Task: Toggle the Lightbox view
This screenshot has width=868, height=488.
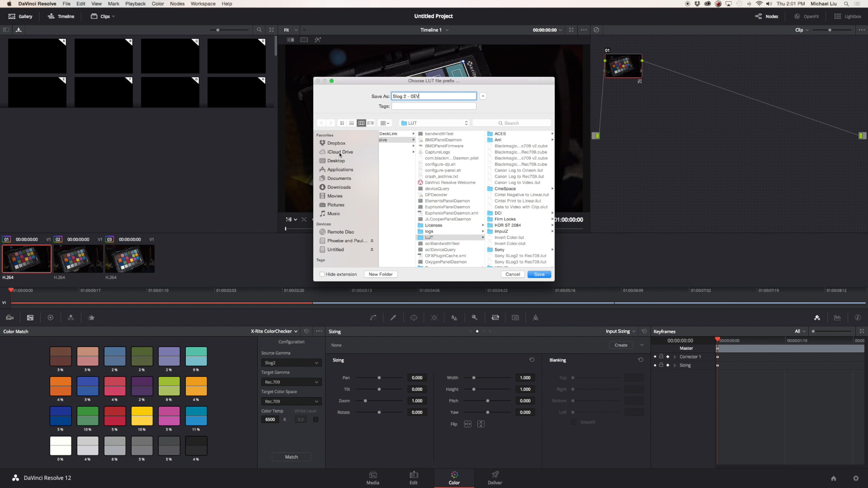Action: point(848,16)
